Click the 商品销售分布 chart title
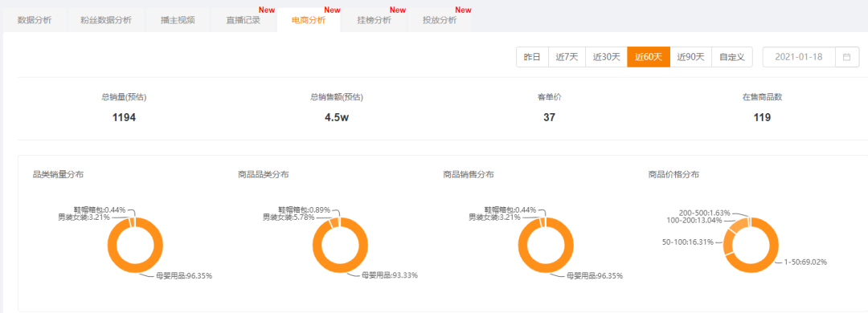Image resolution: width=868 pixels, height=313 pixels. pyautogui.click(x=469, y=175)
